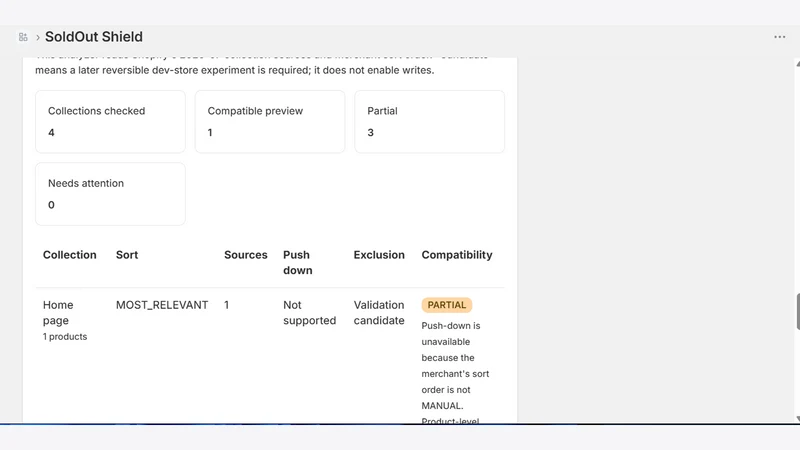Click the Sort column header
The width and height of the screenshot is (800, 450).
(x=127, y=255)
